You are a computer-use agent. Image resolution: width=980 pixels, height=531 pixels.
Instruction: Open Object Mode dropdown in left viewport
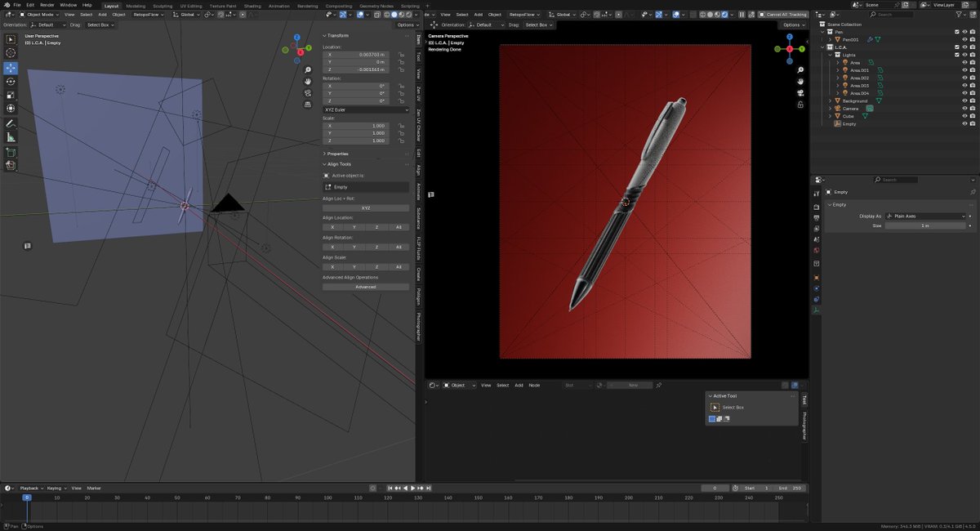tap(41, 14)
